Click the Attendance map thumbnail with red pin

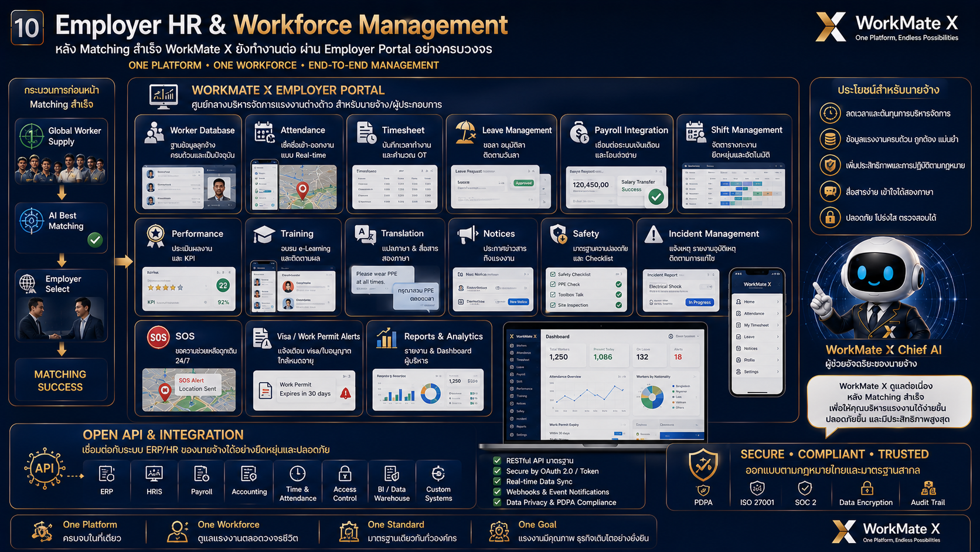(x=308, y=187)
